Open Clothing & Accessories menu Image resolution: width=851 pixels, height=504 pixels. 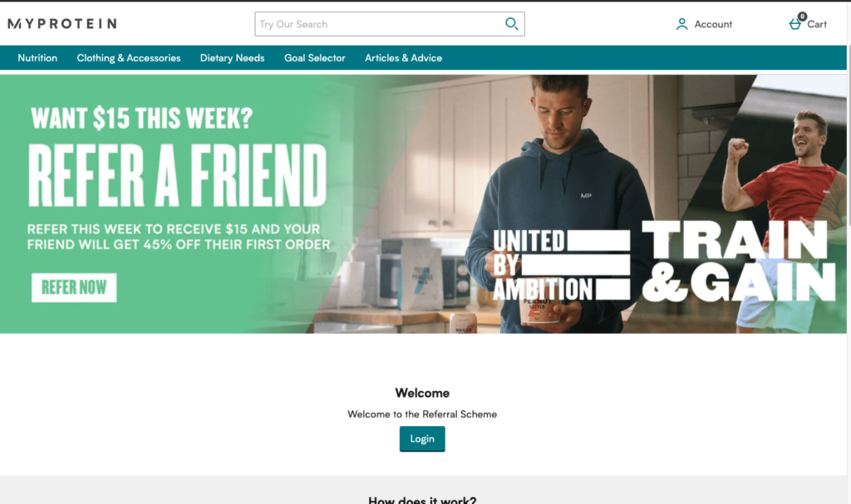coord(129,58)
